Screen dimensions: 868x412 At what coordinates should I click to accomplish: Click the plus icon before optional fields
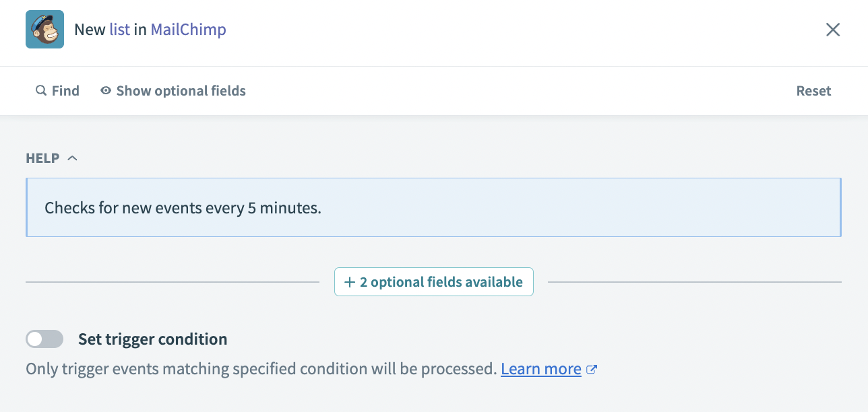click(x=350, y=282)
